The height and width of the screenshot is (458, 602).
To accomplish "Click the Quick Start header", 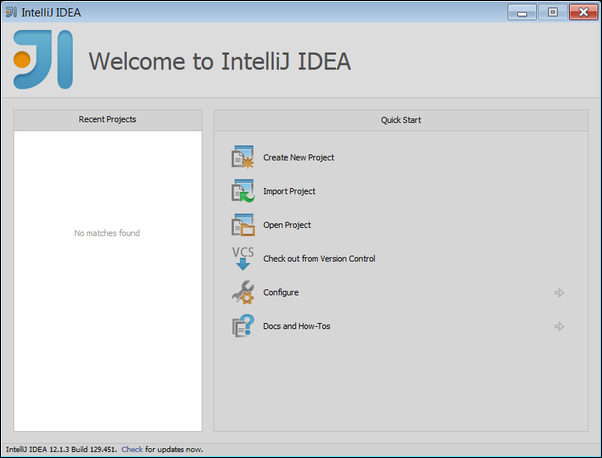I will point(401,120).
